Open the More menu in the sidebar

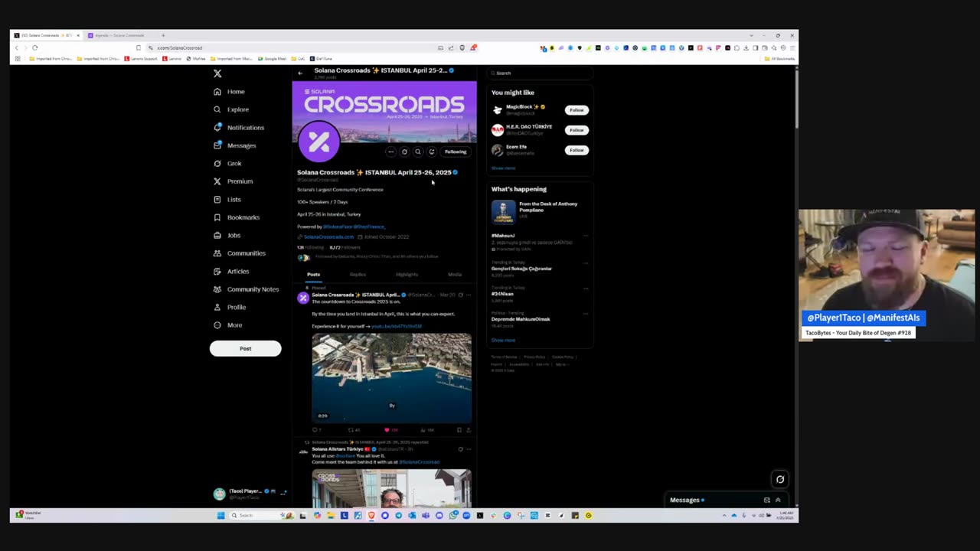227,325
